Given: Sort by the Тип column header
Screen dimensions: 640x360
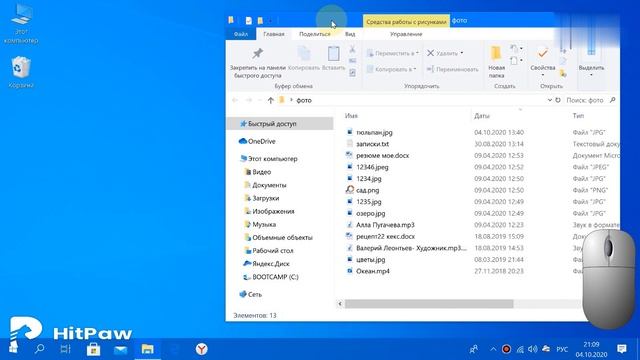Looking at the screenshot, I should click(x=578, y=116).
